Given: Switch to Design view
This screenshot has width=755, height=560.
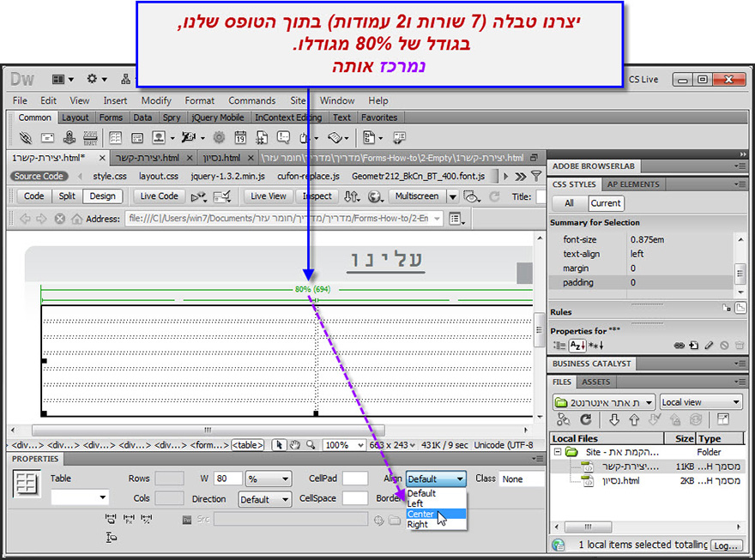Looking at the screenshot, I should (x=103, y=196).
